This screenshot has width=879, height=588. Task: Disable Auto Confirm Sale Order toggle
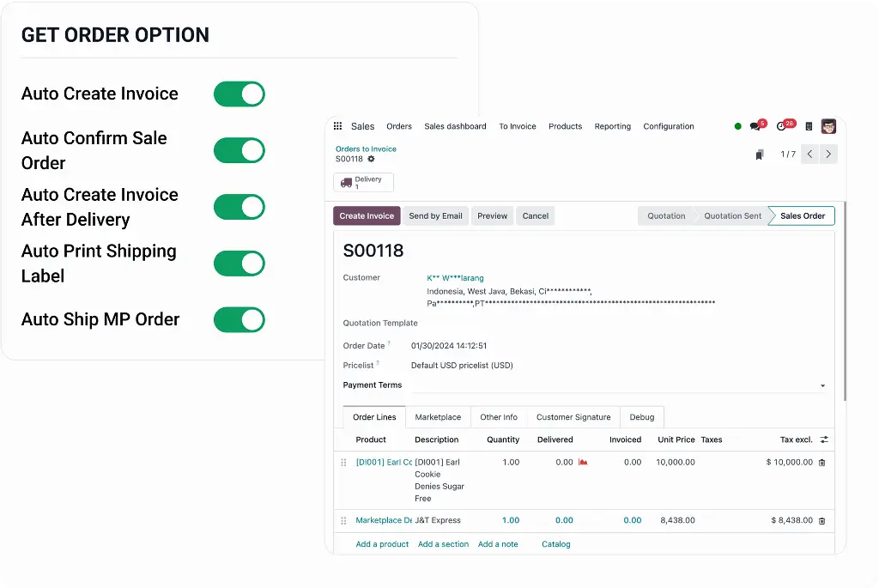pyautogui.click(x=239, y=151)
